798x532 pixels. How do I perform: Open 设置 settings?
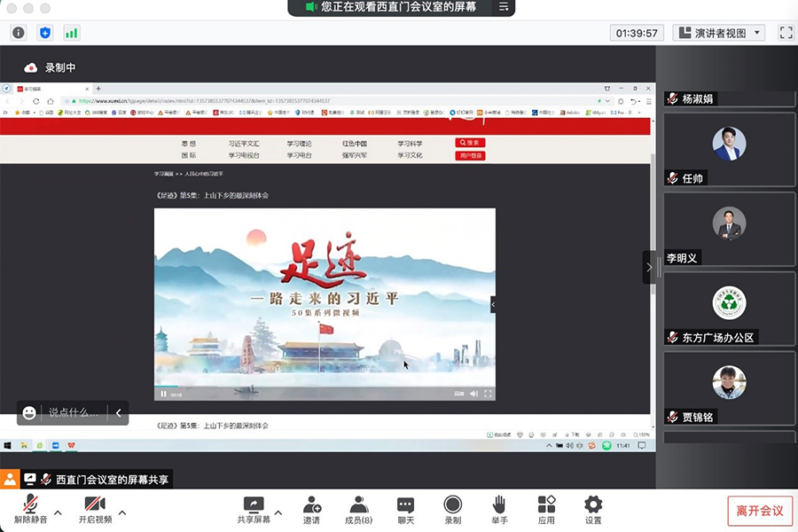[x=593, y=510]
